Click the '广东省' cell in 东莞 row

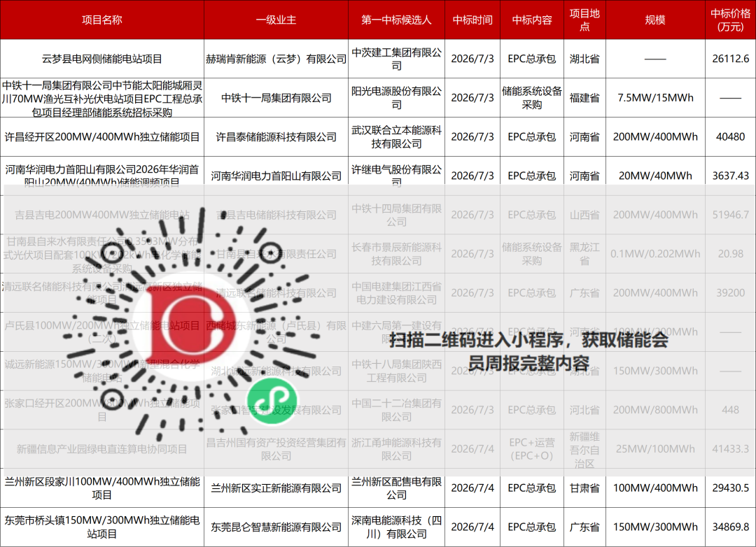584,527
